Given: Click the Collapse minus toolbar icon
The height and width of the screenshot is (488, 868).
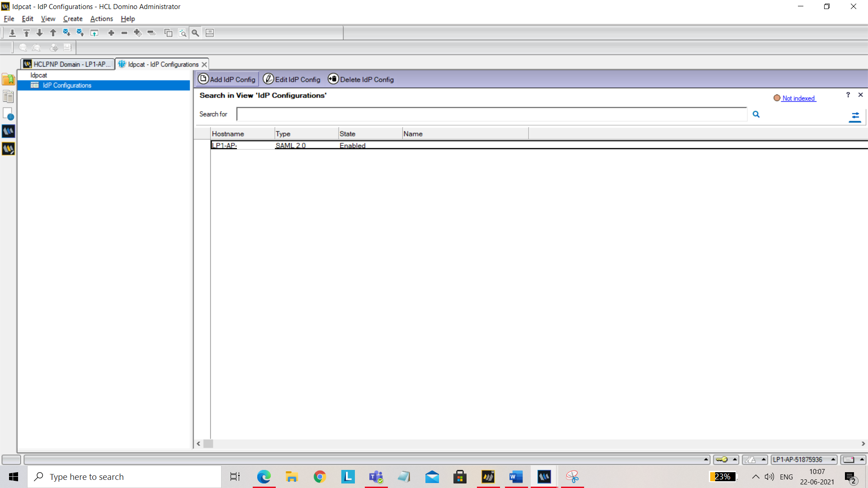Looking at the screenshot, I should click(x=124, y=33).
